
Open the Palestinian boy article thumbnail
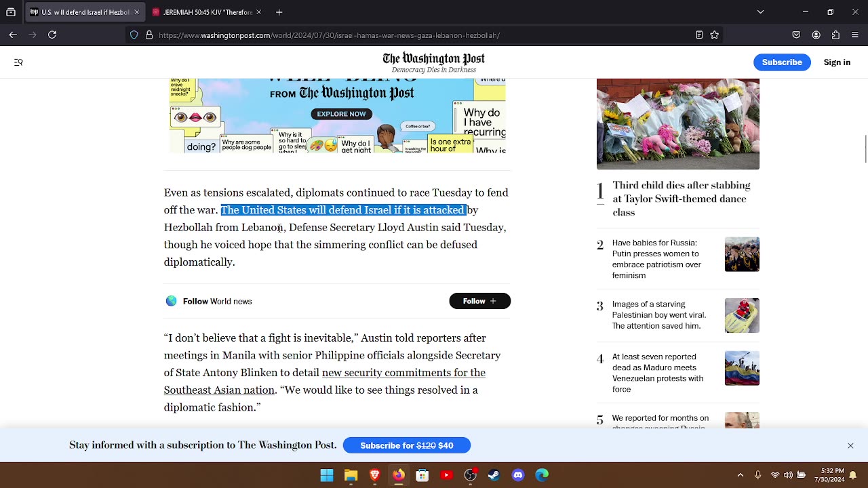click(x=742, y=315)
